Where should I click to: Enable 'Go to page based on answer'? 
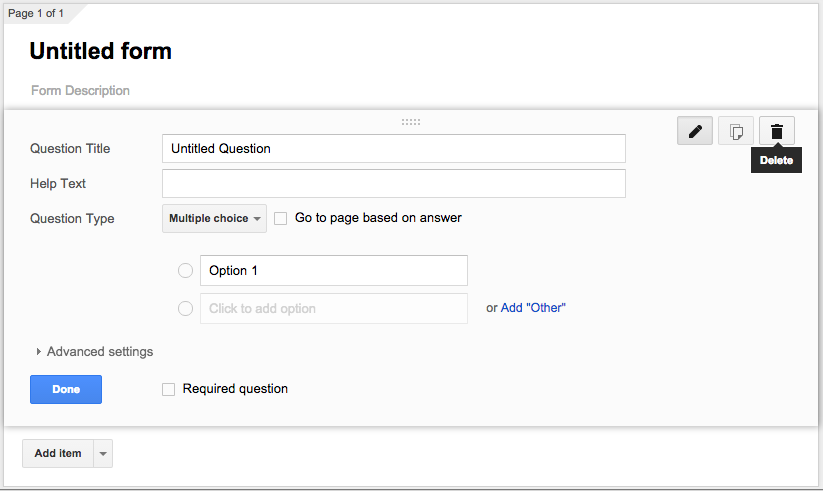click(x=281, y=218)
